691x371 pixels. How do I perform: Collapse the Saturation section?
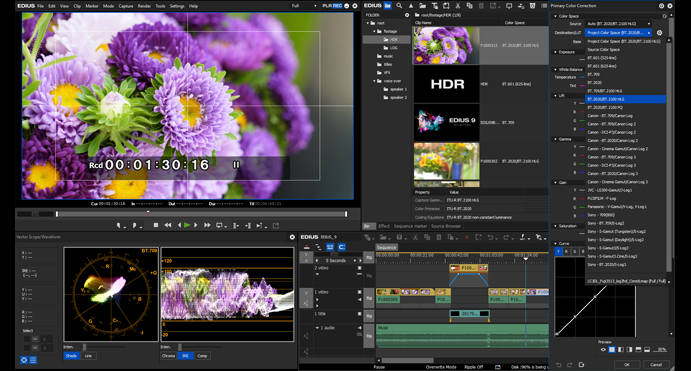tap(555, 226)
